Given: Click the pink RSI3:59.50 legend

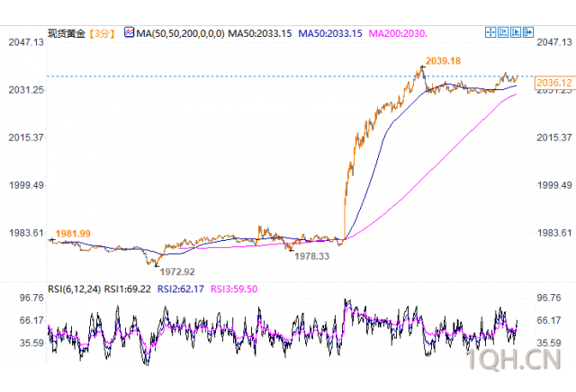Looking at the screenshot, I should pyautogui.click(x=234, y=290).
